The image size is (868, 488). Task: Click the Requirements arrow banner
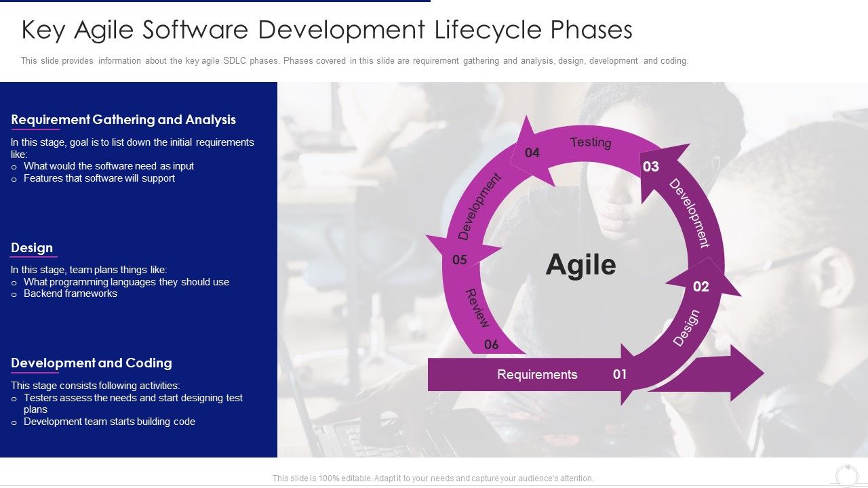coord(538,373)
